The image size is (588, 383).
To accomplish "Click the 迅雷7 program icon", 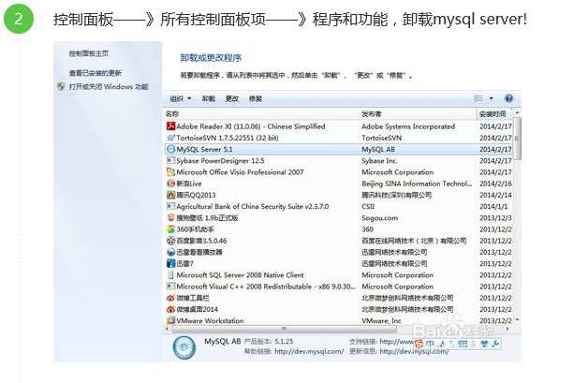I will tap(171, 264).
